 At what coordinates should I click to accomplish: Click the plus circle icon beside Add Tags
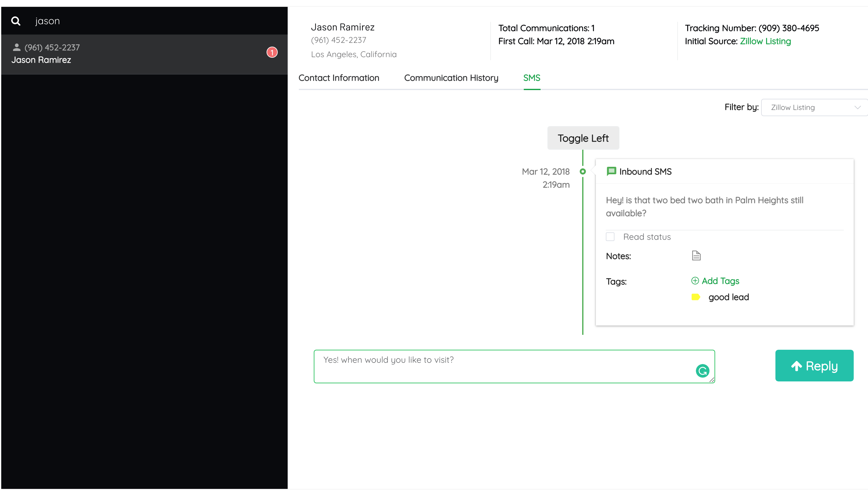coord(695,281)
